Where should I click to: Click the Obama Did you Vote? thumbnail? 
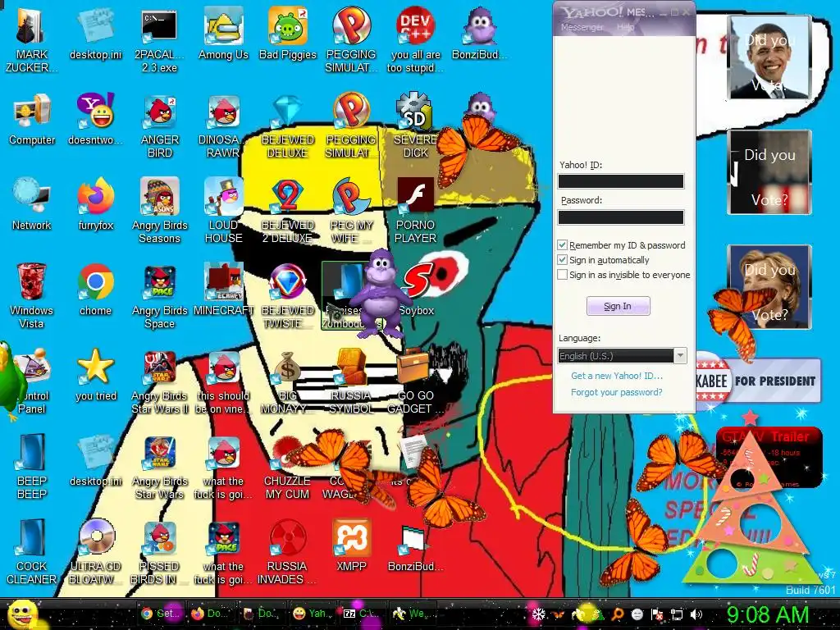pos(769,57)
